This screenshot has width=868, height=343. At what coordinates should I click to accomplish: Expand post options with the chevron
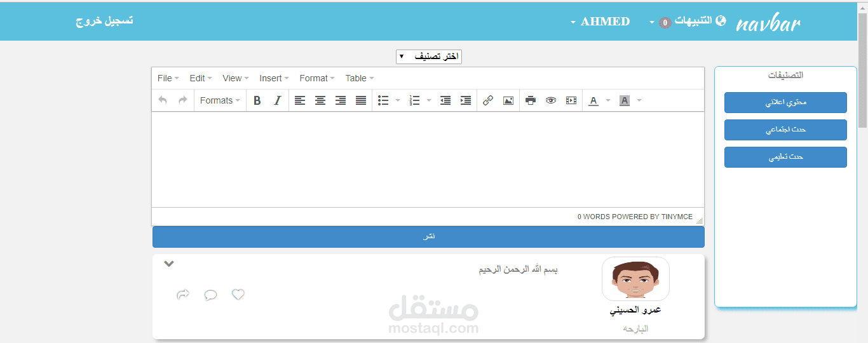169,264
